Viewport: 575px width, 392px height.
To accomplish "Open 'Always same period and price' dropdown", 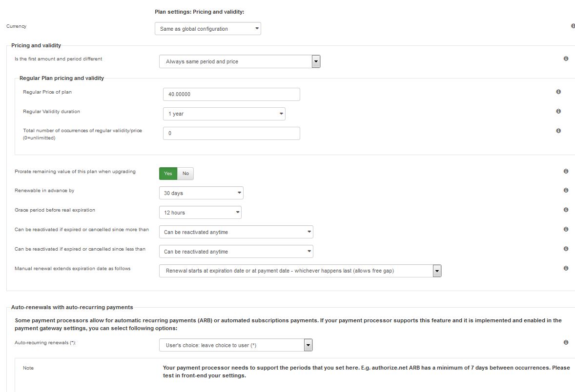I will pos(240,61).
